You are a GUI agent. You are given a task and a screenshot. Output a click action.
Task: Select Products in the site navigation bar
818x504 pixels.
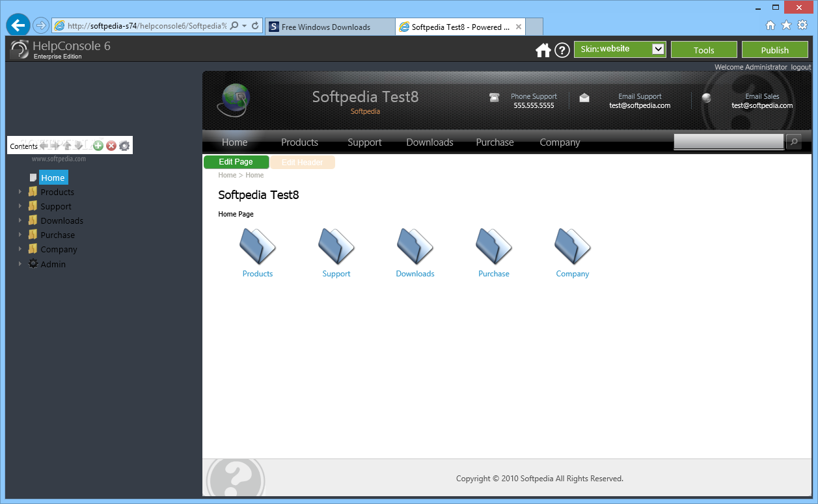[299, 142]
